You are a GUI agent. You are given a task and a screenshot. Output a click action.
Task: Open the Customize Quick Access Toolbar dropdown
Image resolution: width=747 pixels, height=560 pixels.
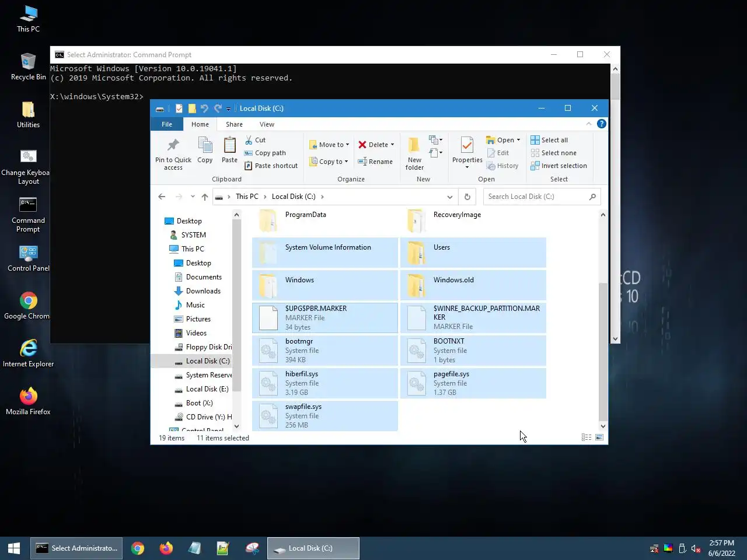coord(229,108)
